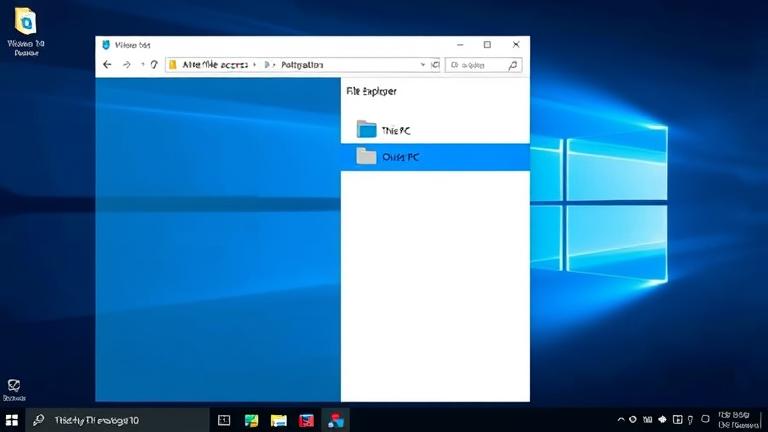Click the active red-blue app icon on taskbar
The height and width of the screenshot is (432, 768).
(336, 420)
